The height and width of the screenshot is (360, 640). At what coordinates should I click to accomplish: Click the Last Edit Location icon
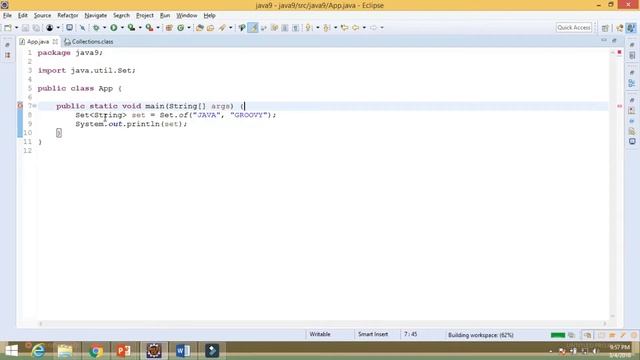tap(344, 28)
